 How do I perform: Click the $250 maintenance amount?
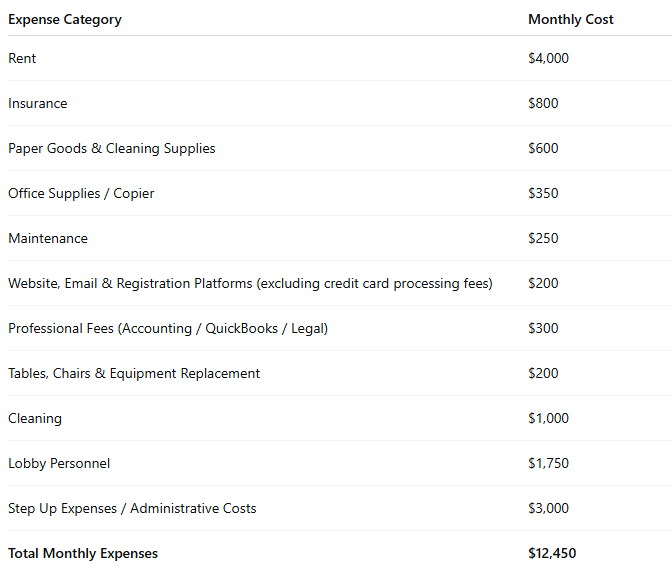[x=543, y=238]
